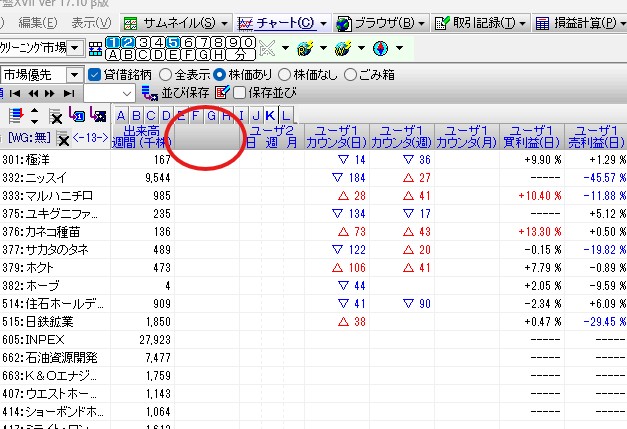Screen dimensions: 627x429
Task: Open the 市場優先 dropdown
Action: point(74,74)
